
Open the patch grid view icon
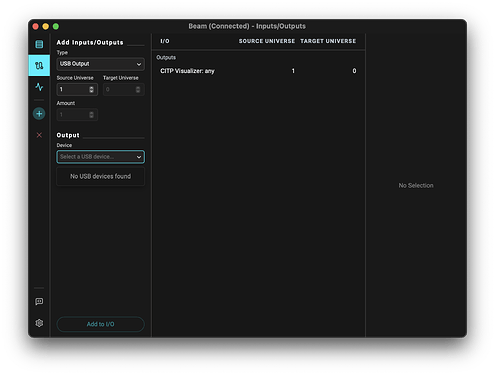click(39, 44)
